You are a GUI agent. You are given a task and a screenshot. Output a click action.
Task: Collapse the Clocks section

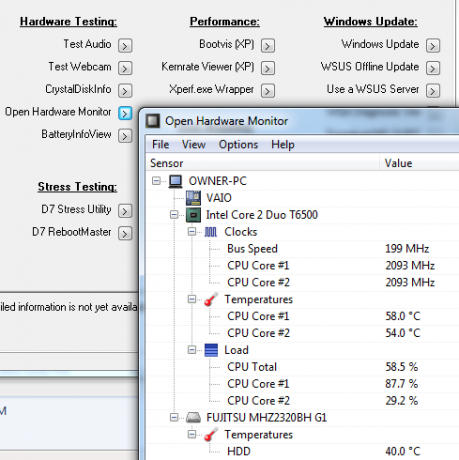pos(192,231)
